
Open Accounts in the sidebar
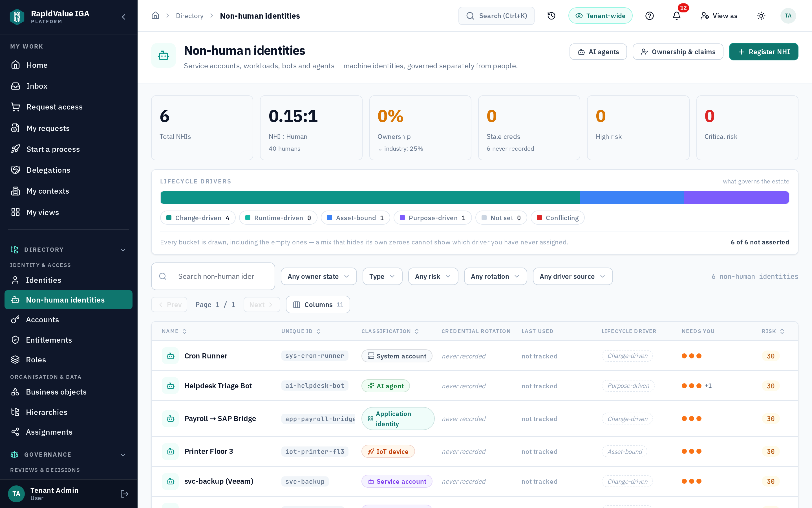[x=69, y=319]
